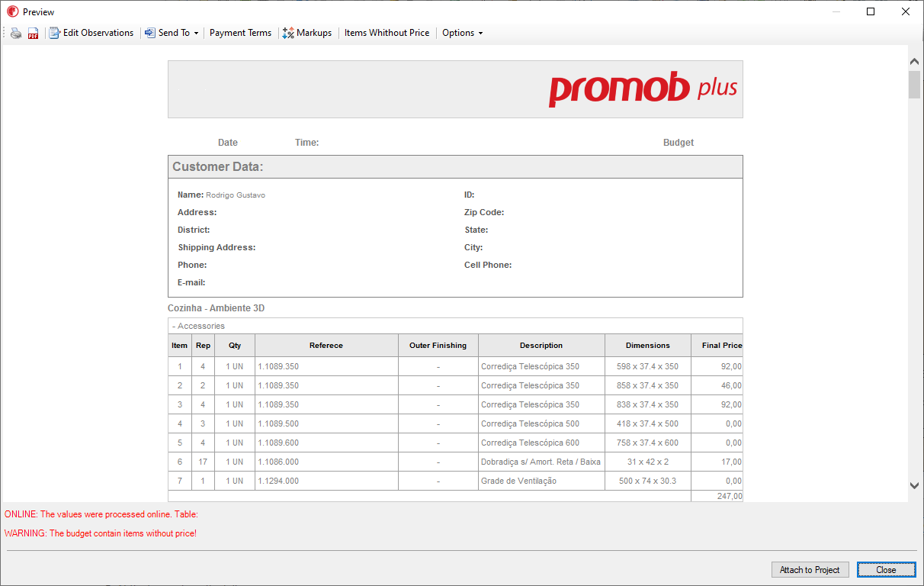Click the Date label

click(x=228, y=143)
